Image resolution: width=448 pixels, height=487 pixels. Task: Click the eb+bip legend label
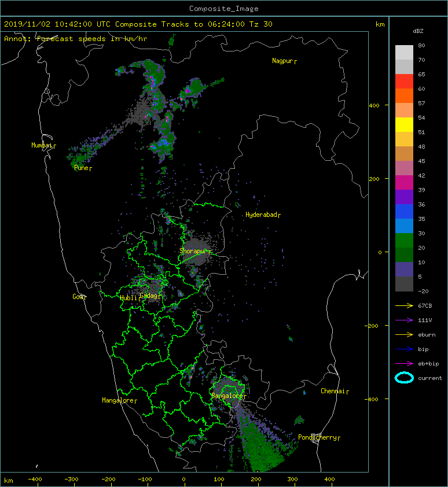(x=428, y=363)
